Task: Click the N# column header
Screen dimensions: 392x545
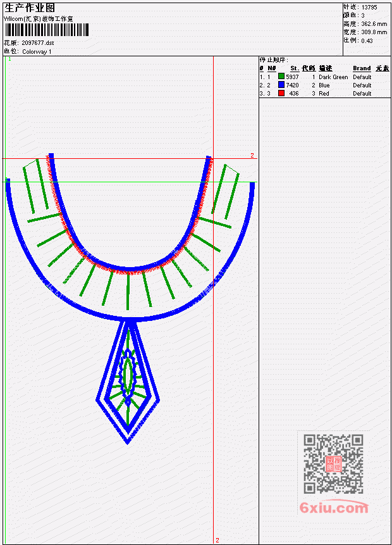Action: [271, 68]
